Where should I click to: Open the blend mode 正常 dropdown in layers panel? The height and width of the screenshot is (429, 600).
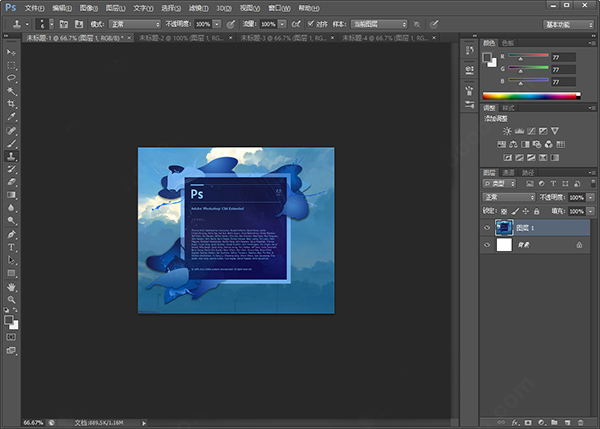coord(508,198)
